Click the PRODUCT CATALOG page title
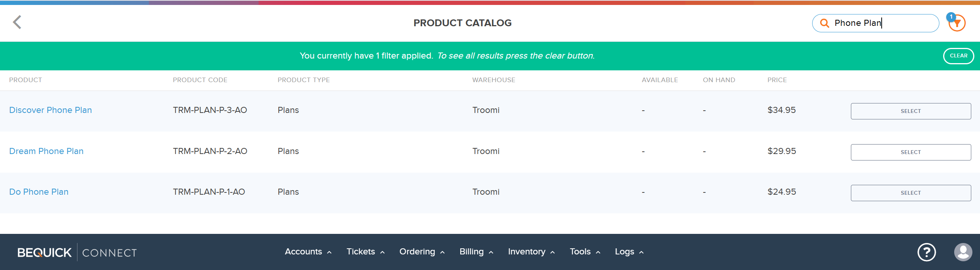The width and height of the screenshot is (980, 270). tap(462, 23)
